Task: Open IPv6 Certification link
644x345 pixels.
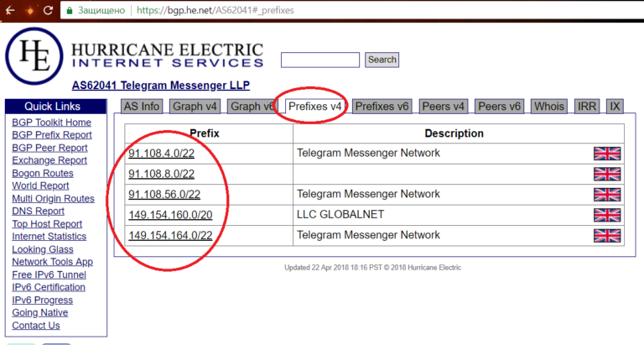Action: (x=49, y=287)
